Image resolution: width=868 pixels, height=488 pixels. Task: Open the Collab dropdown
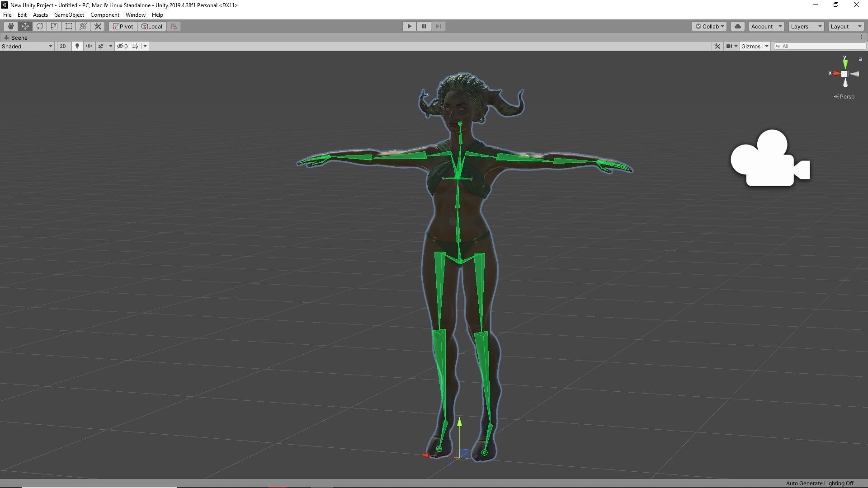709,26
